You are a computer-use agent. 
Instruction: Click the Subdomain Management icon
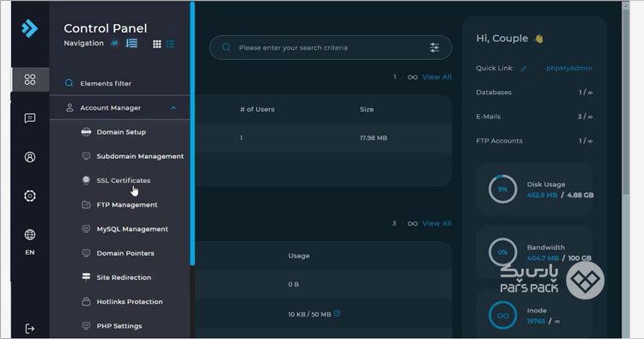86,156
